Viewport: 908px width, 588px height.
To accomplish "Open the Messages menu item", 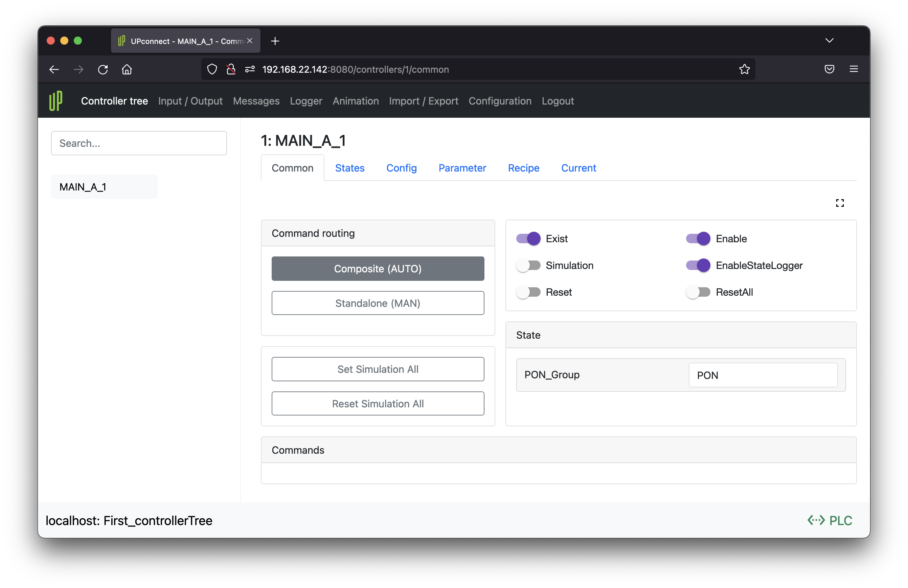I will (x=256, y=101).
